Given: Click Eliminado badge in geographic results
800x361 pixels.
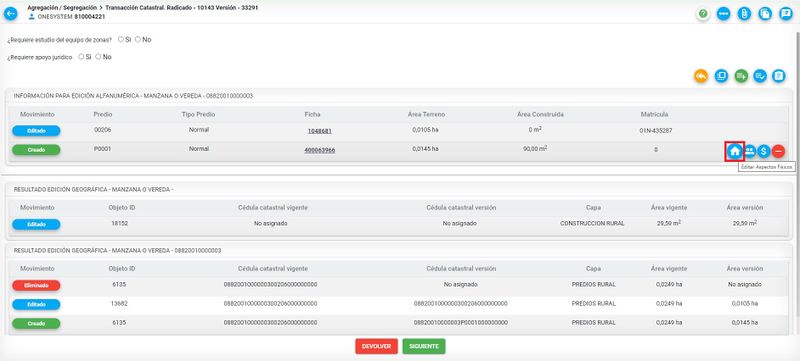Looking at the screenshot, I should click(36, 285).
